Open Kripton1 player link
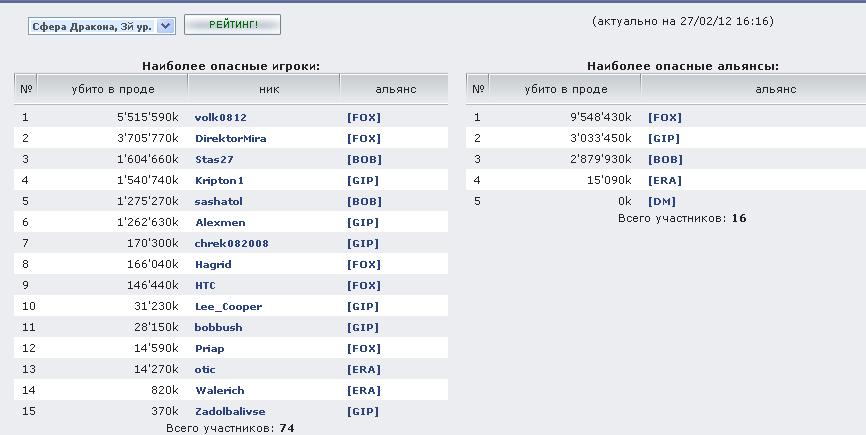 [219, 180]
